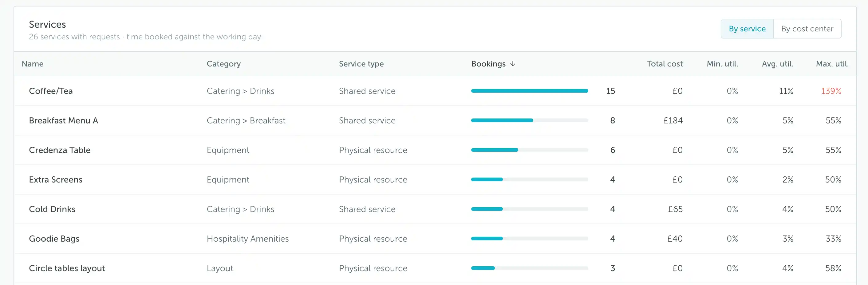Click the 58% max utilization value
This screenshot has height=285, width=868.
(x=833, y=268)
